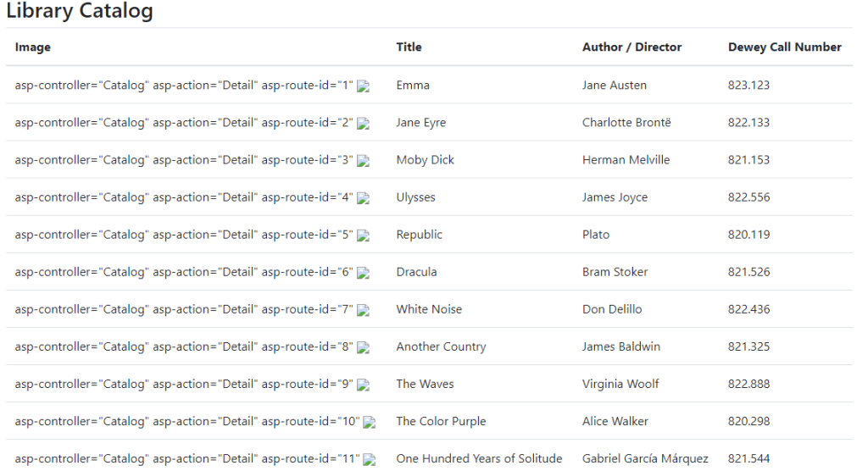The image size is (868, 471).
Task: Select the broken image icon next to Dracula
Action: [363, 273]
